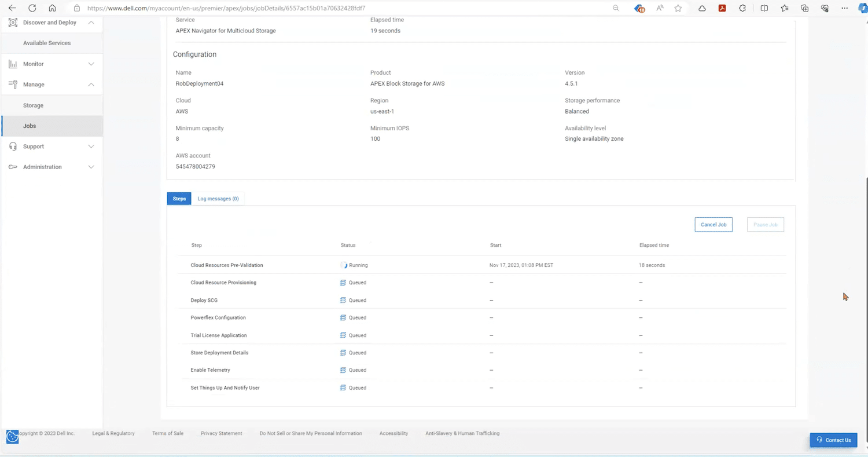Click the AWS account number 545478004279
Viewport: 868px width, 457px height.
pos(196,166)
